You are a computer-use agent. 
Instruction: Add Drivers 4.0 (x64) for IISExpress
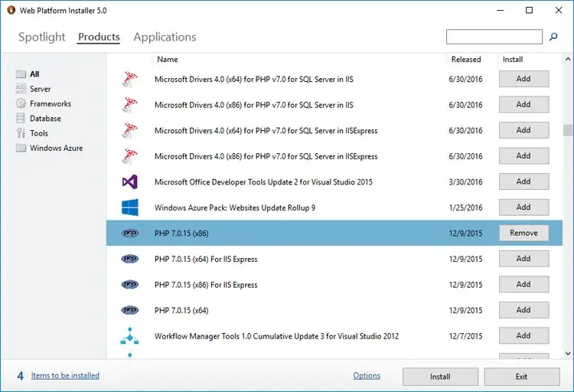(x=523, y=130)
